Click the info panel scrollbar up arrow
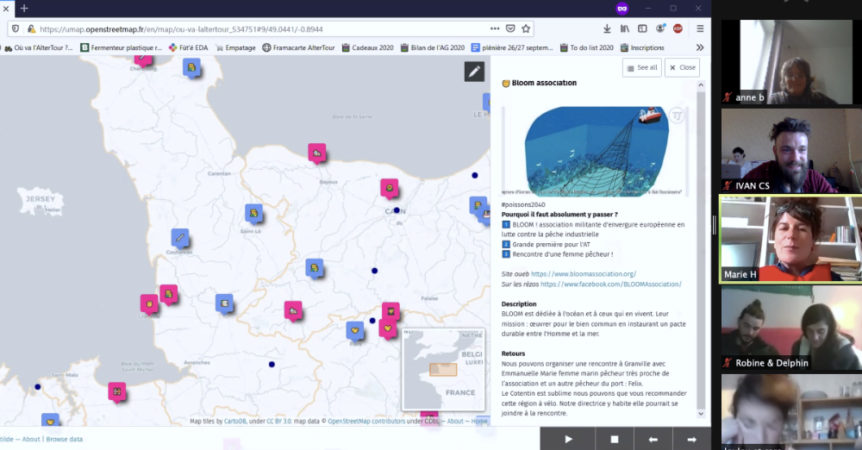The image size is (862, 450). (700, 85)
